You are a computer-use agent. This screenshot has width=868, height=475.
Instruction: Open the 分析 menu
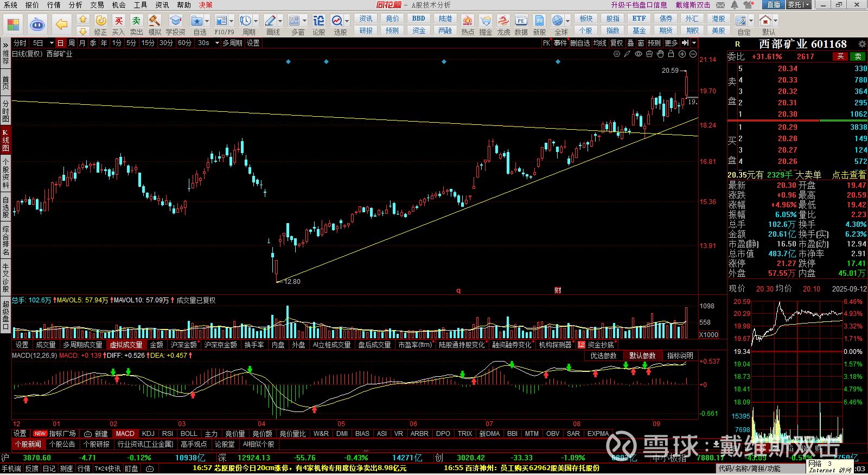(x=75, y=5)
